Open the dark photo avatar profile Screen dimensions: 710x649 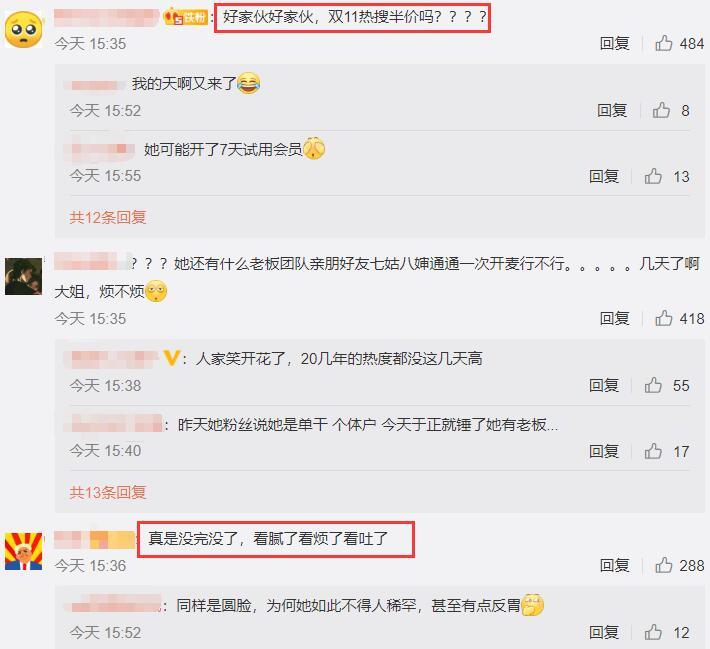click(x=24, y=276)
